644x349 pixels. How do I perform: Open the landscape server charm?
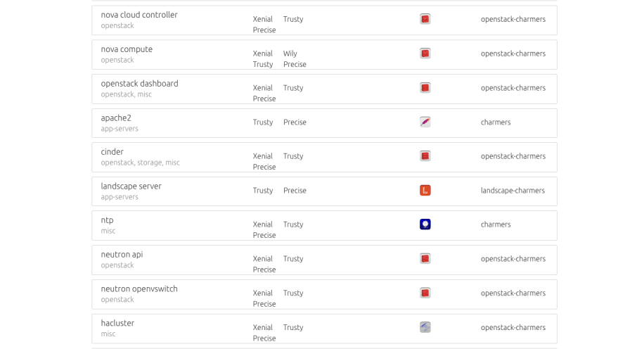tap(131, 186)
